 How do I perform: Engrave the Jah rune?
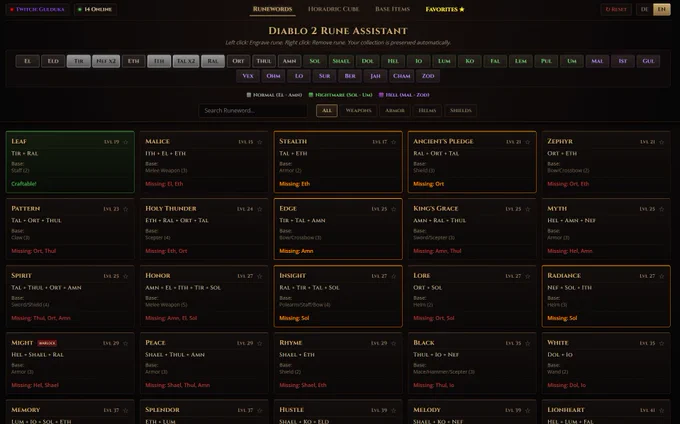[x=376, y=76]
